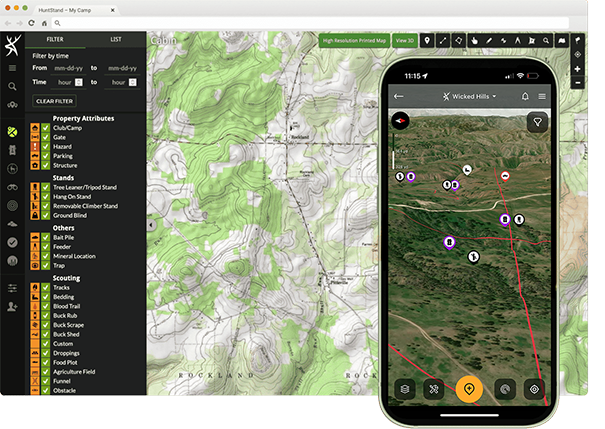The height and width of the screenshot is (429, 605).
Task: Switch to the LIST tab
Action: pos(116,39)
